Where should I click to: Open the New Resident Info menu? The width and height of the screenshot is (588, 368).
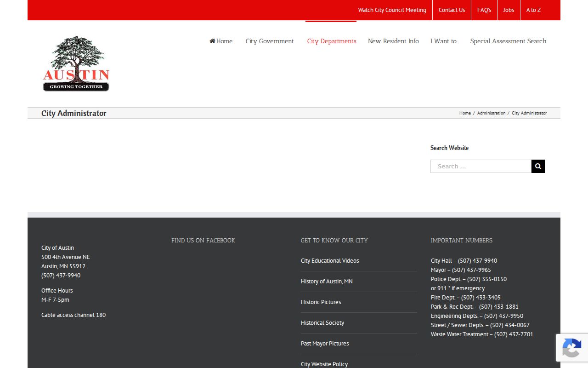(x=393, y=41)
